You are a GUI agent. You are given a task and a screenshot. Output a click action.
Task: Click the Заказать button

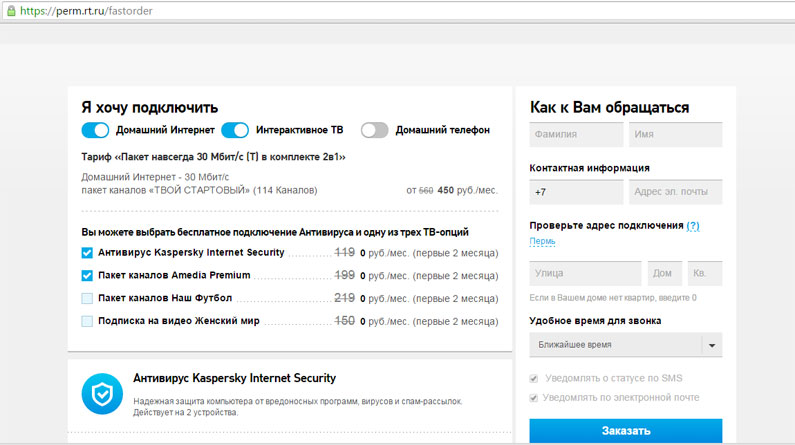coord(625,431)
